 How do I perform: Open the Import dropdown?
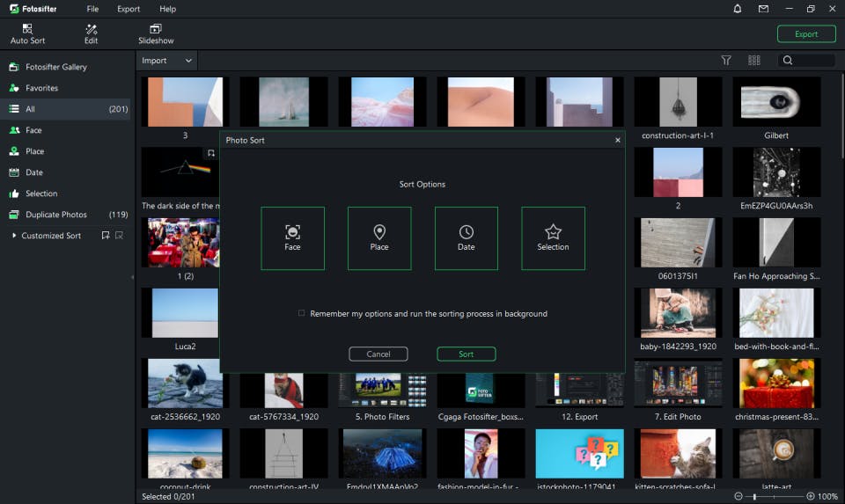point(166,61)
